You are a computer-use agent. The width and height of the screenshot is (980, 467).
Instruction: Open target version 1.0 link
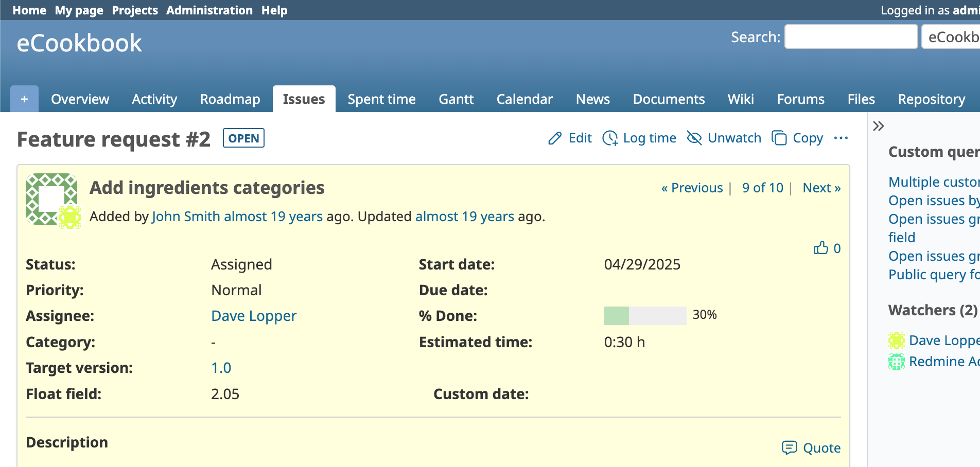[221, 368]
